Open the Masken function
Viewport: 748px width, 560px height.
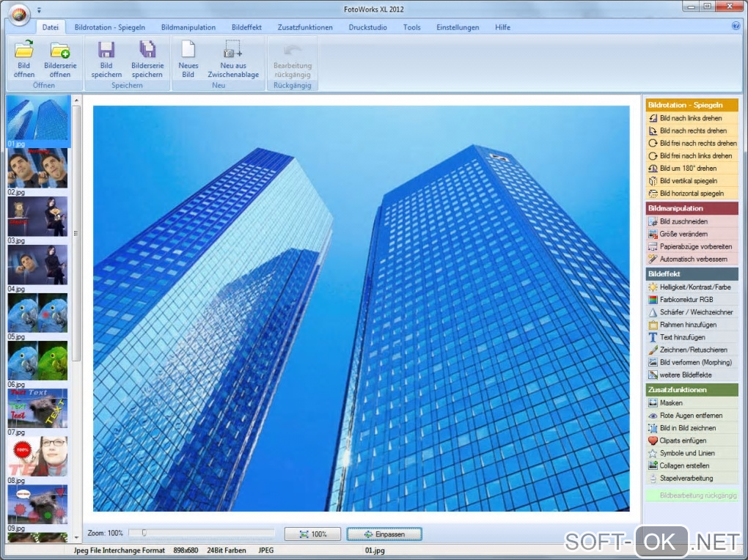[692, 403]
